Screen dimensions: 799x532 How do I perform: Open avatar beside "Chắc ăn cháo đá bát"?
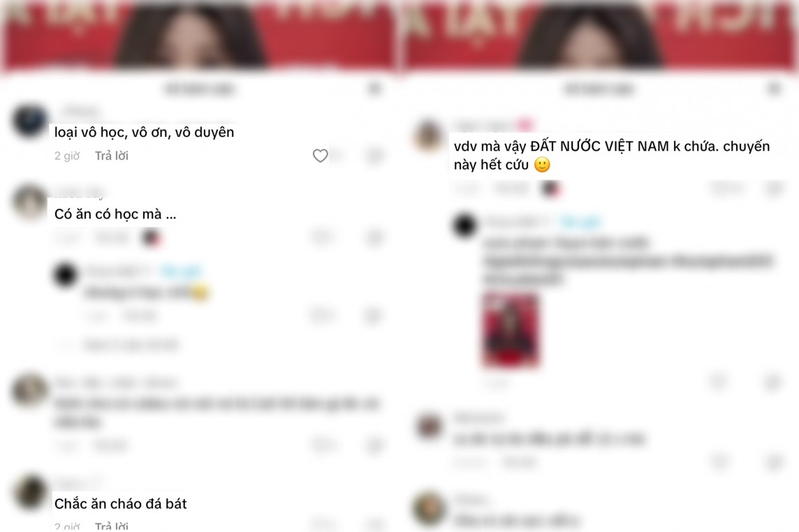[x=30, y=492]
